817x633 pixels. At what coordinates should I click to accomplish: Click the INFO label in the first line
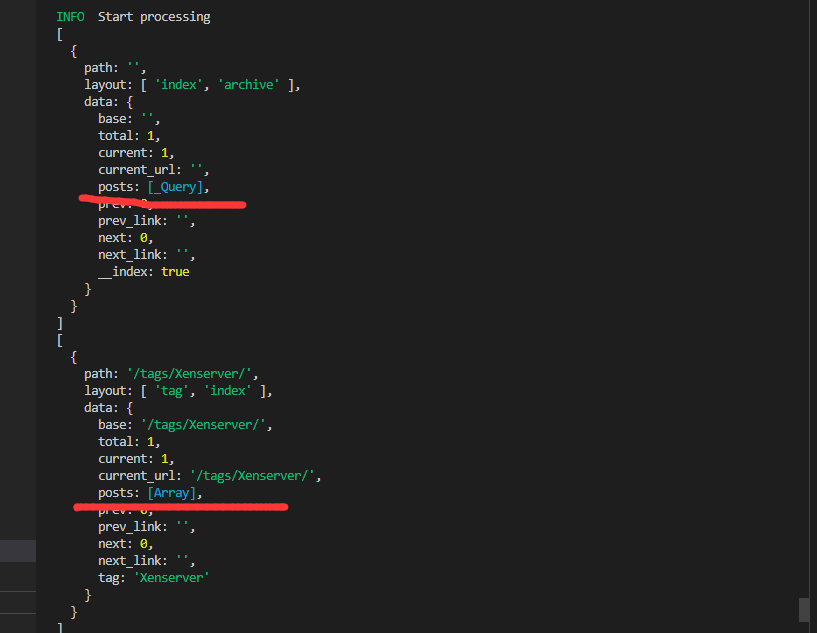point(70,17)
